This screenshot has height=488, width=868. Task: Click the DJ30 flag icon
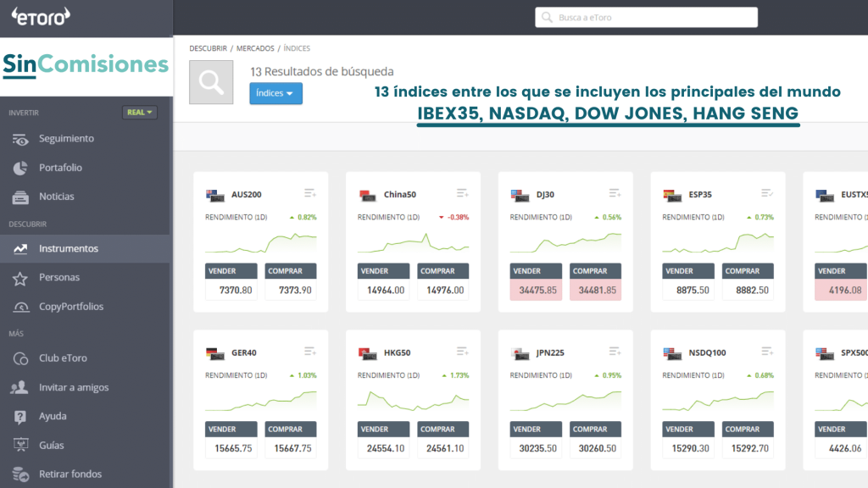coord(520,196)
